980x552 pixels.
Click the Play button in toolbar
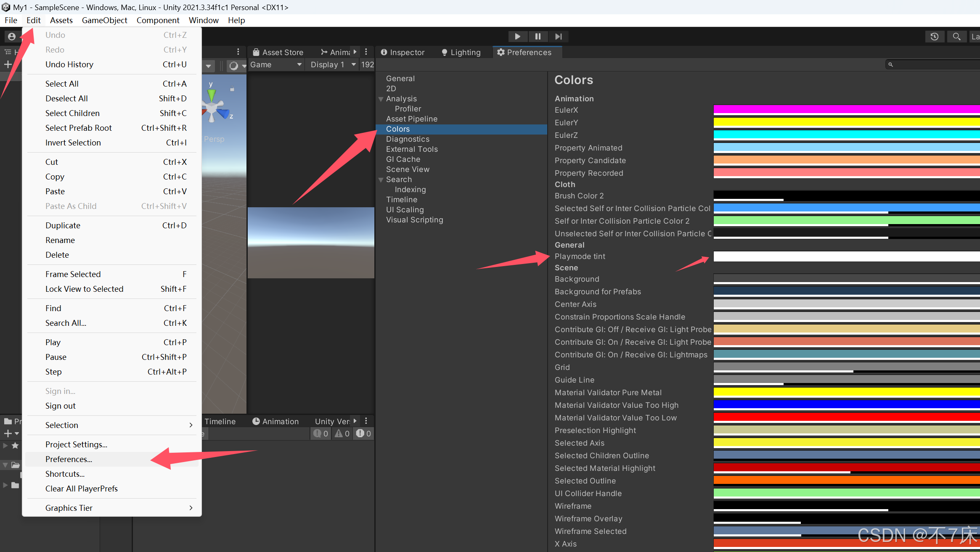[517, 37]
